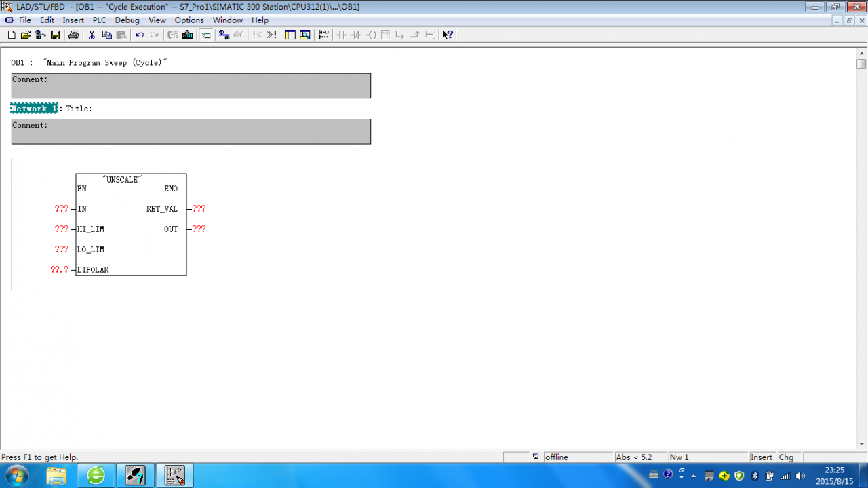The height and width of the screenshot is (488, 868).
Task: Click the Open folder toolbar icon
Action: pyautogui.click(x=25, y=35)
